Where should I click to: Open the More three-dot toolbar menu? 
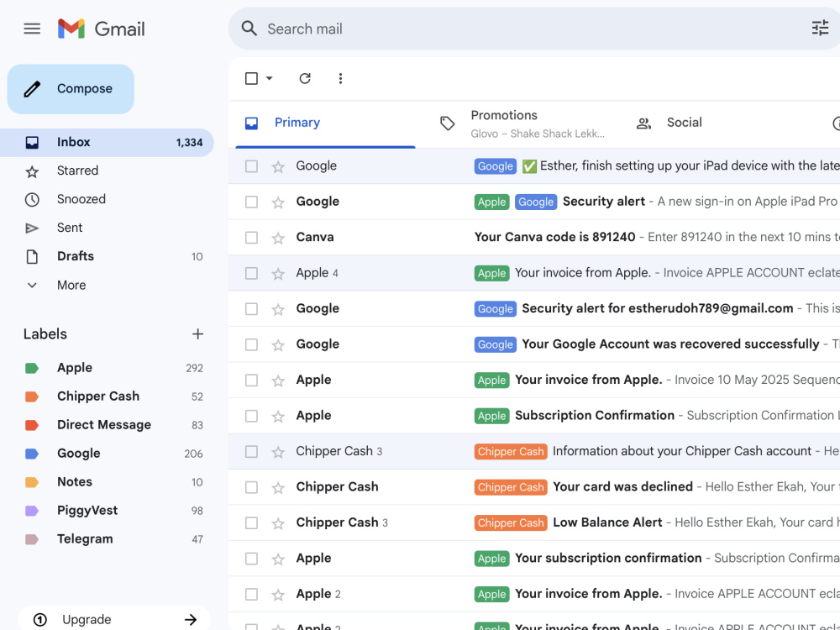[x=340, y=79]
